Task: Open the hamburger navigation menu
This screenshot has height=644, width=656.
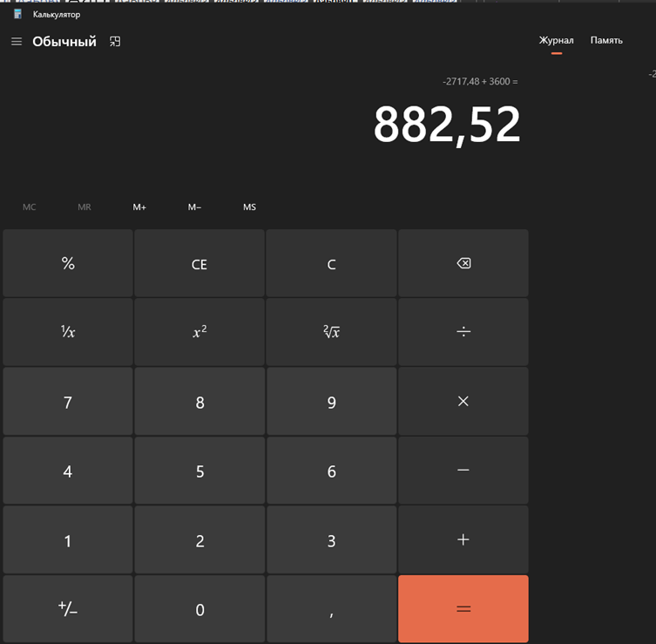Action: [17, 42]
